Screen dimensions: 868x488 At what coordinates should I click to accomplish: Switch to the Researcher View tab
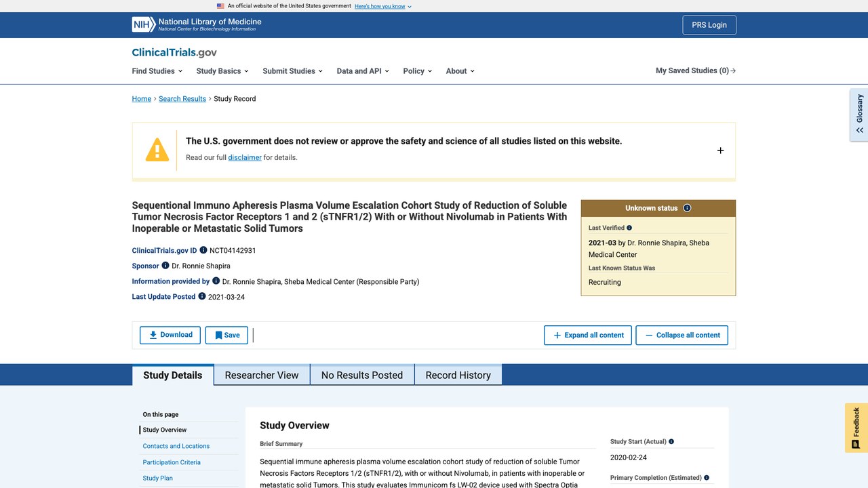coord(262,375)
